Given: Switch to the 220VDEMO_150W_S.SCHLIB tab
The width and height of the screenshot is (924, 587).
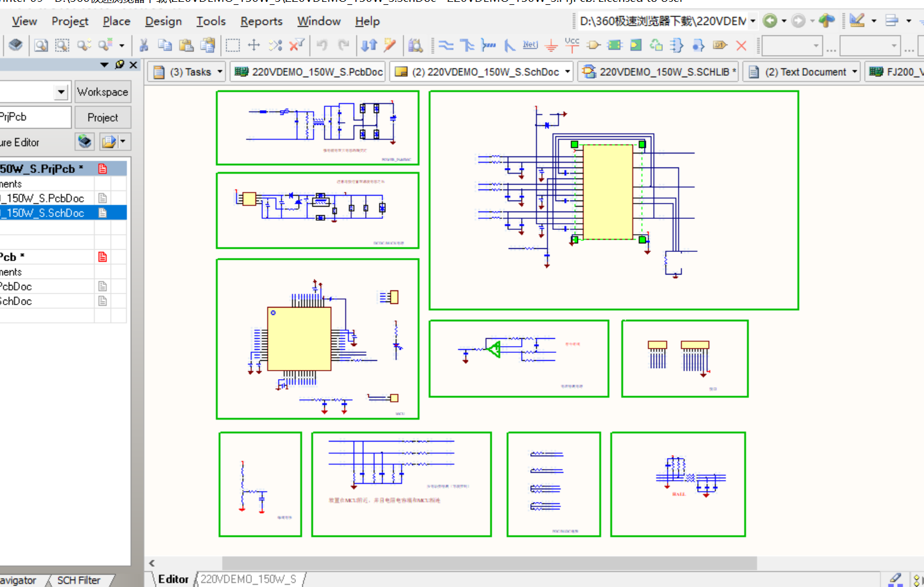Looking at the screenshot, I should (659, 72).
